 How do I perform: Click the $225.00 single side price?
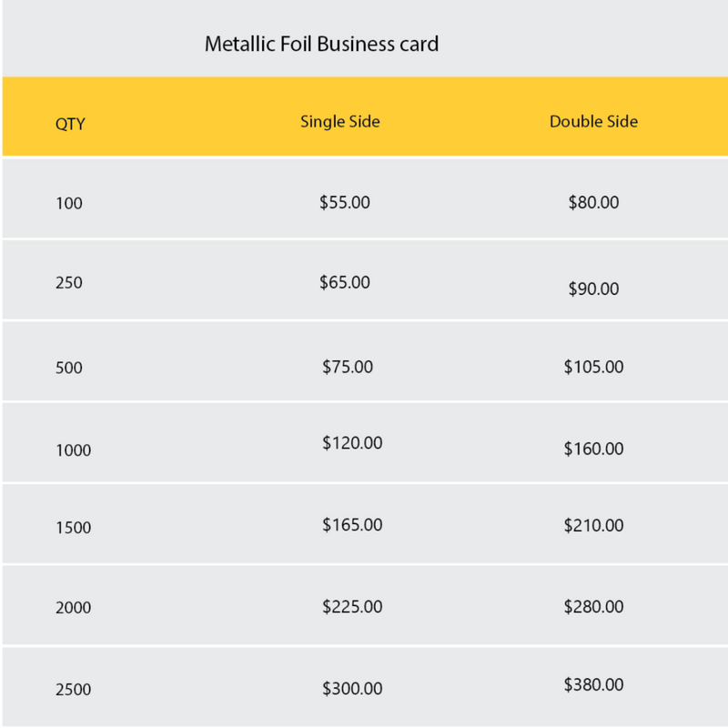(x=352, y=606)
